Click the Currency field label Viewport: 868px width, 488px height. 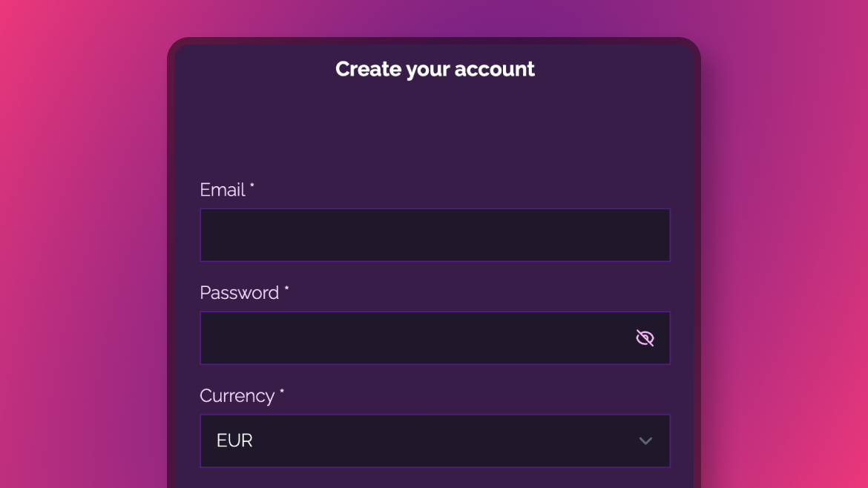coord(237,396)
